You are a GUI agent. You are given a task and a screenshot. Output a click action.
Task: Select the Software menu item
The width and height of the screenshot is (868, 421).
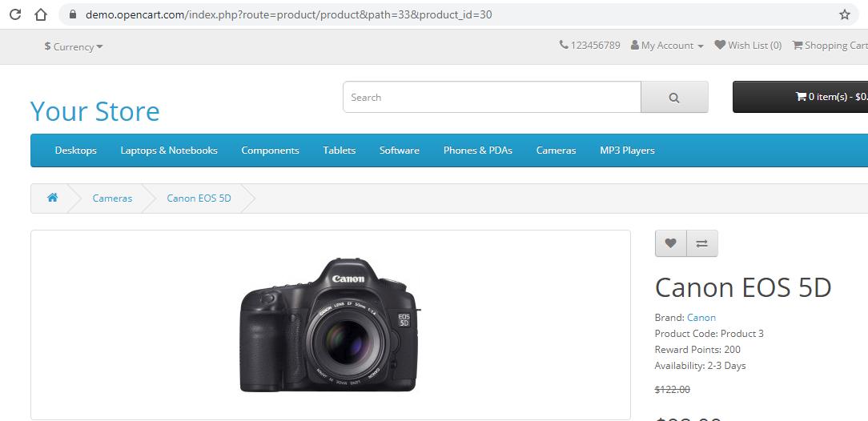399,150
